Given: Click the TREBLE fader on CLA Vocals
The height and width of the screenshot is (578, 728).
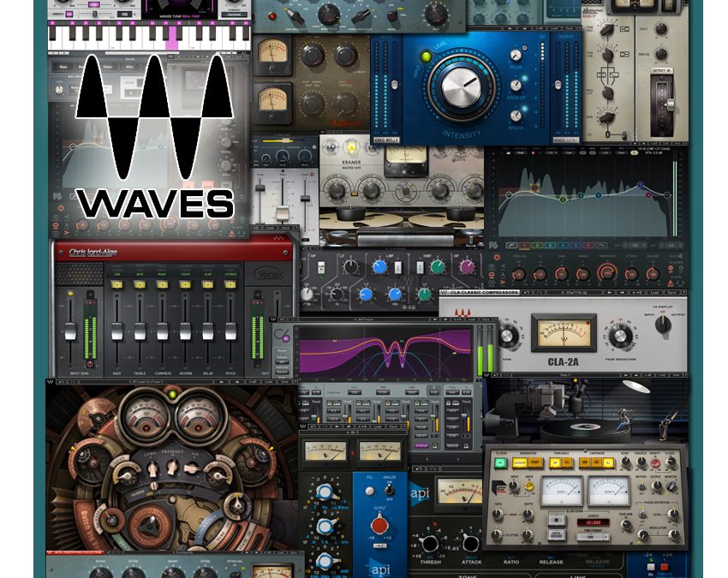Looking at the screenshot, I should coord(140,331).
